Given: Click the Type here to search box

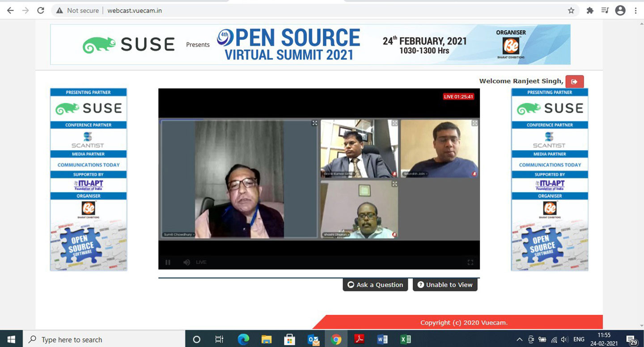Looking at the screenshot, I should (x=104, y=339).
